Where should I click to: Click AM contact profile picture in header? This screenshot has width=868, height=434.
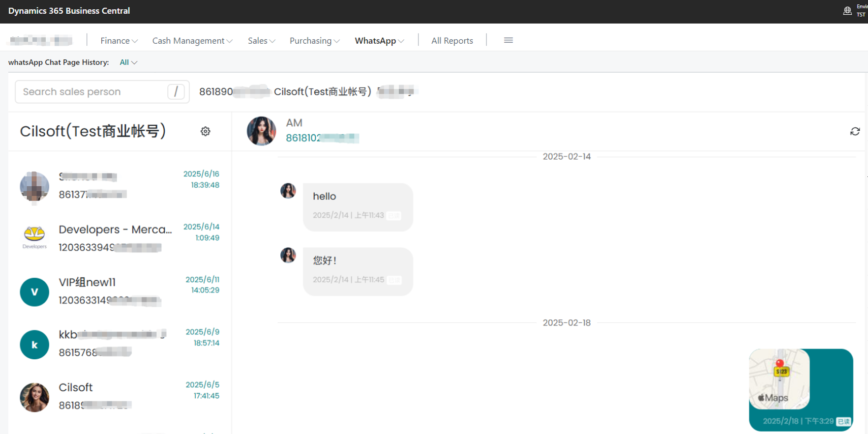coord(261,131)
